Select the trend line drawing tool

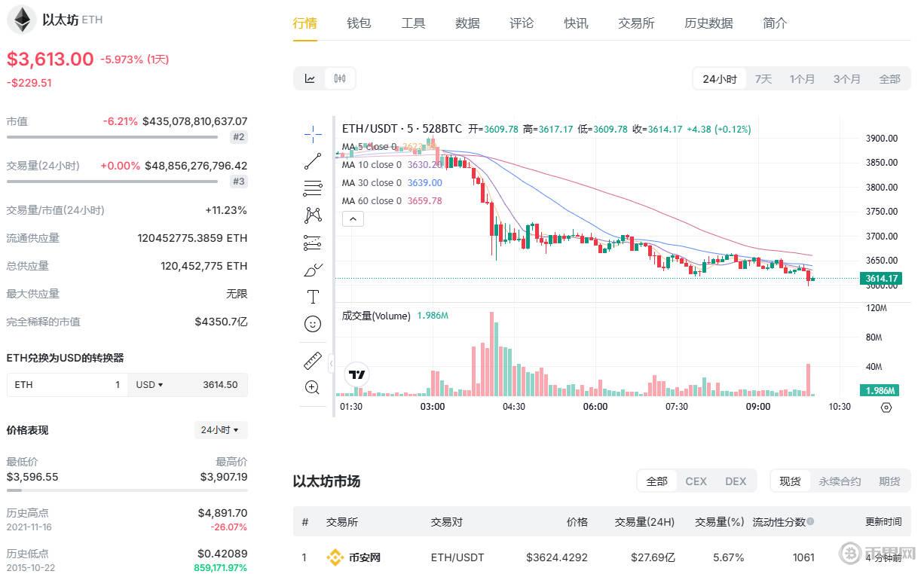click(313, 161)
